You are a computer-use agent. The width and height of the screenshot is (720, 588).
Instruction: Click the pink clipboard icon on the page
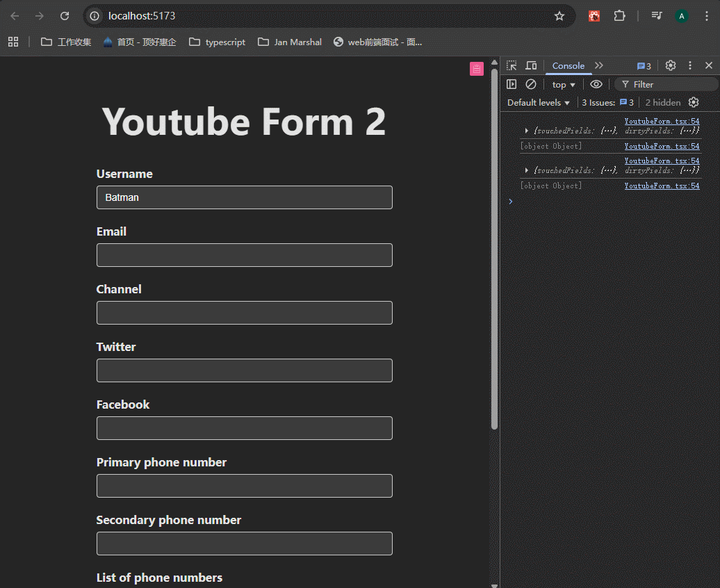click(476, 68)
